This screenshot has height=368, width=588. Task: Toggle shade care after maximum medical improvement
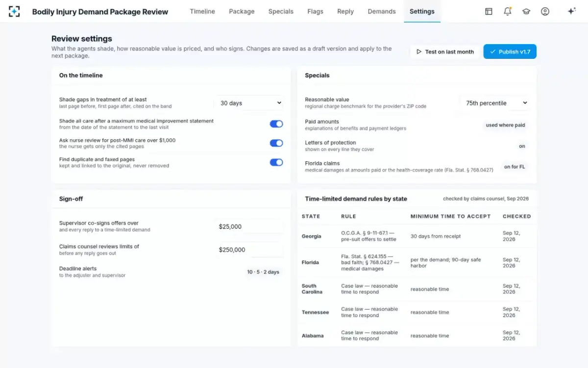pos(276,124)
